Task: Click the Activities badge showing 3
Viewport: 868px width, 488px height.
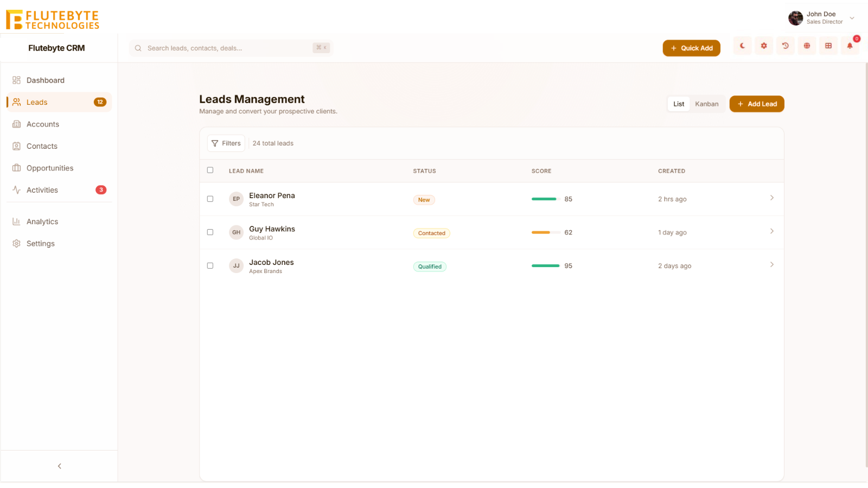Action: 101,190
